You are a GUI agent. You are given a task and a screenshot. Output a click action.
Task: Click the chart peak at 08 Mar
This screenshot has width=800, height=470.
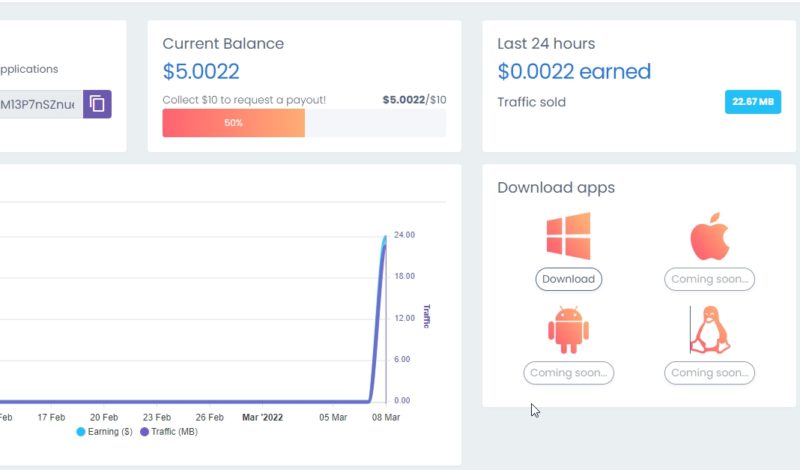click(x=385, y=239)
